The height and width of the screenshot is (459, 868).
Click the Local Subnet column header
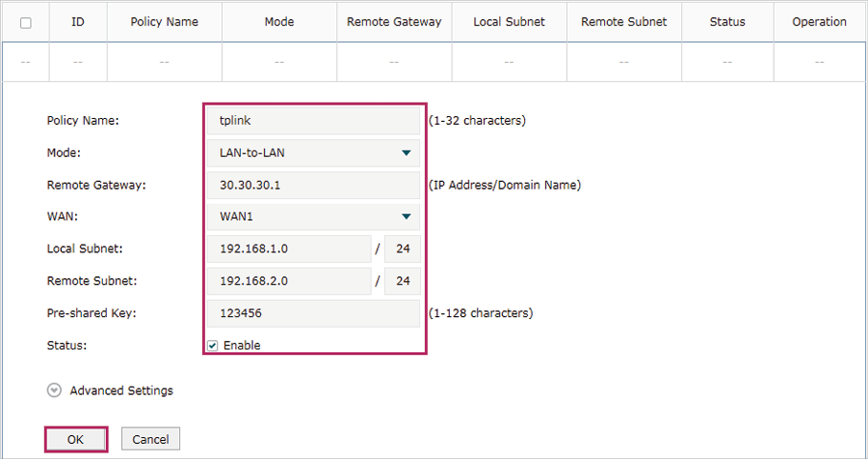[x=510, y=22]
